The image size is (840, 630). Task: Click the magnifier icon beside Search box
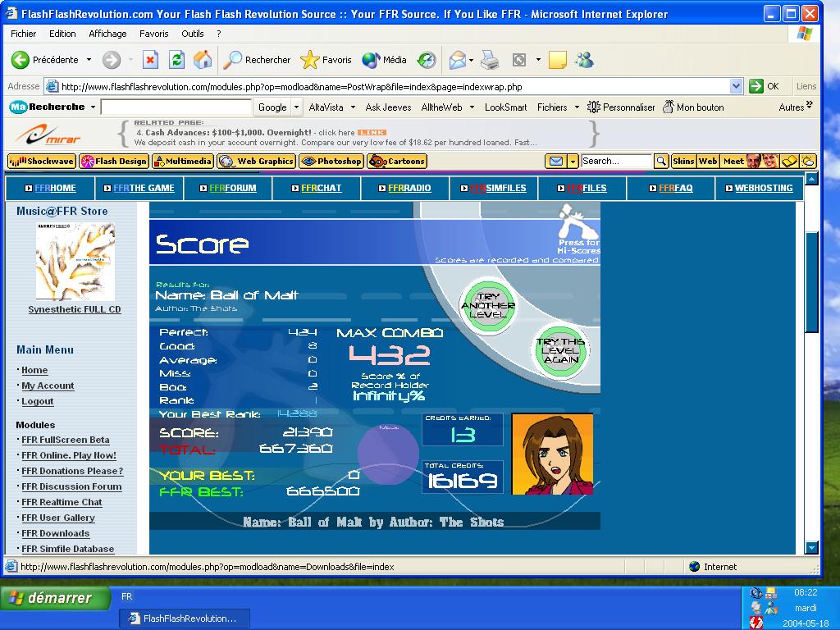click(662, 162)
